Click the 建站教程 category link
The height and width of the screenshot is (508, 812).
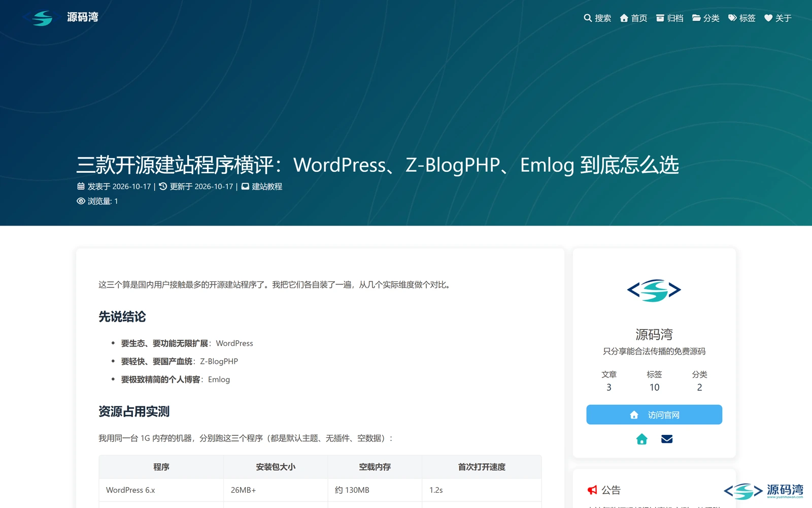point(267,186)
